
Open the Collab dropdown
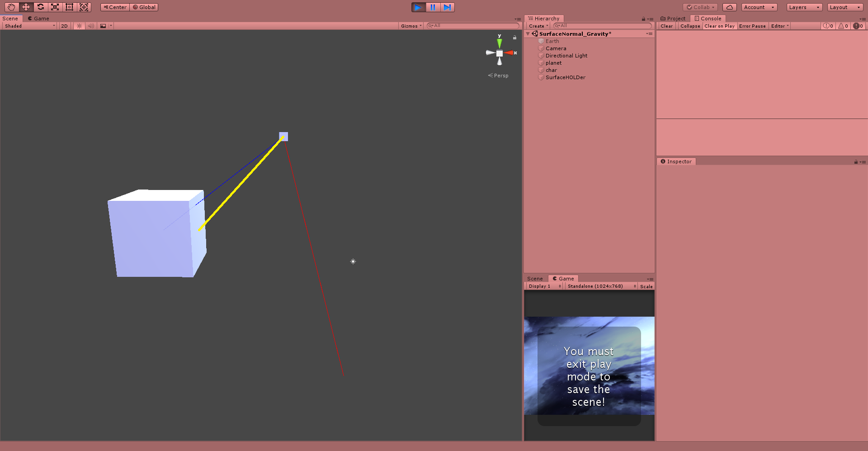pos(700,7)
